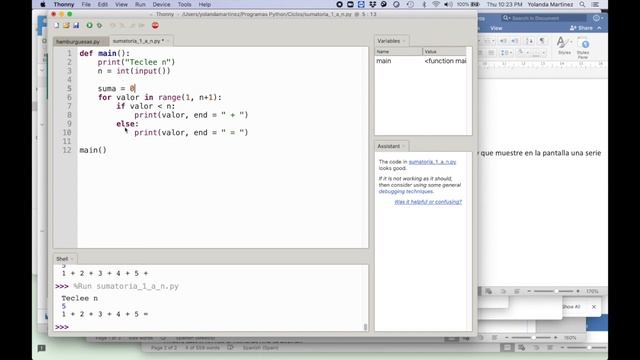Click the greyed Step over icon

(113, 25)
